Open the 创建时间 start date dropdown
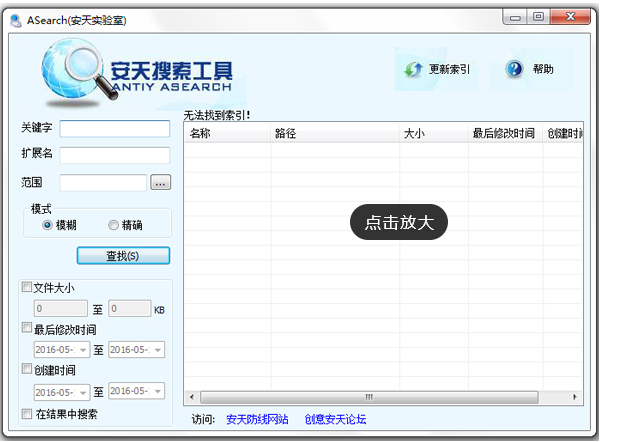Viewport: 641px width, 442px height. [x=83, y=393]
